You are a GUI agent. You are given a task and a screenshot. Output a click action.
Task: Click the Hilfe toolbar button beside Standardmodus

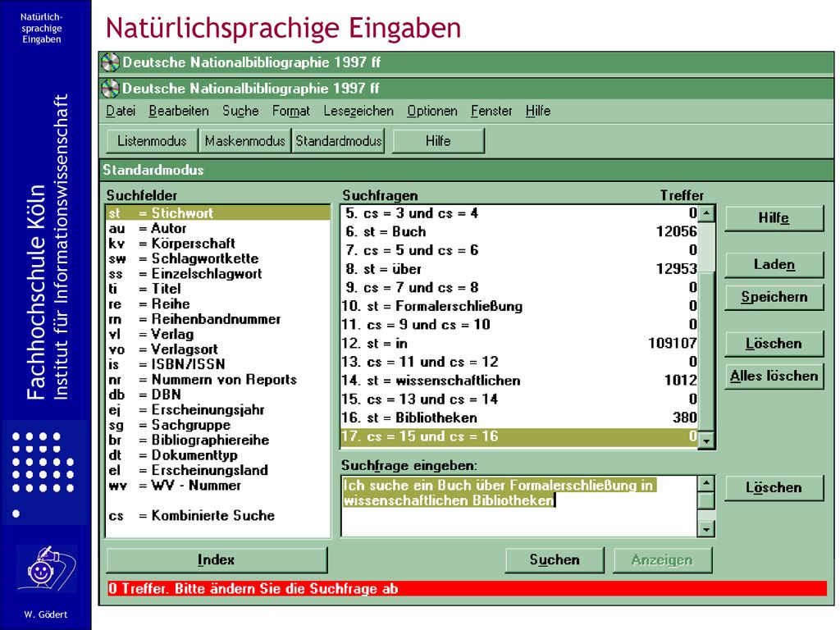[x=438, y=141]
